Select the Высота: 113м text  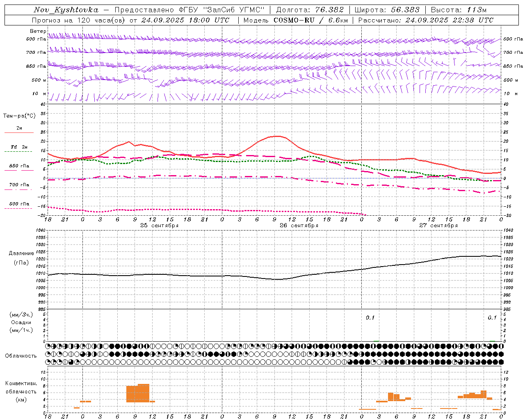point(459,10)
